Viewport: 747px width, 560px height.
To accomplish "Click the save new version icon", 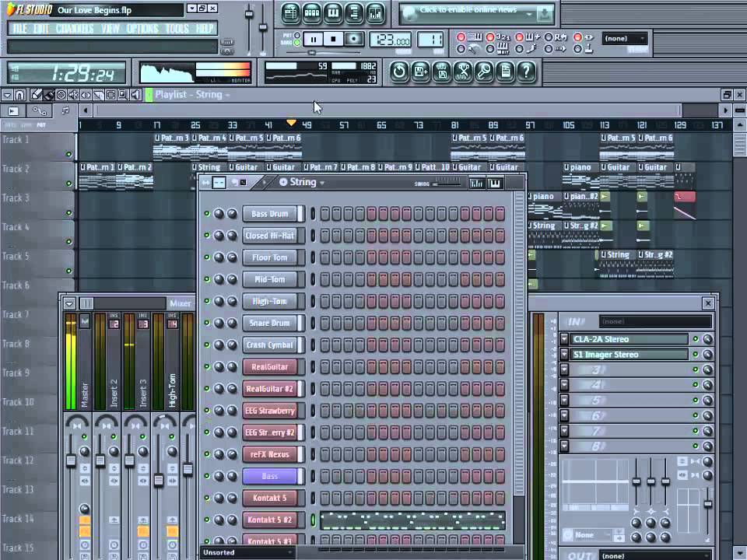I will click(421, 72).
